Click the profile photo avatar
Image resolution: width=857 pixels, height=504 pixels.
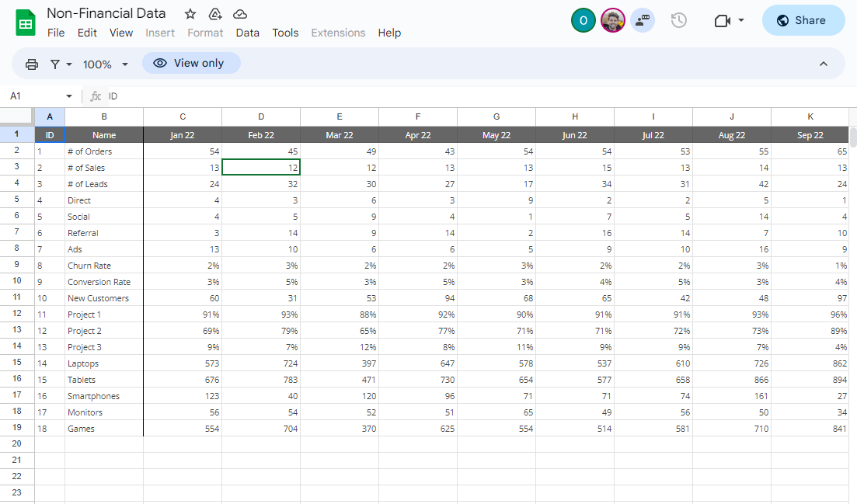coord(613,21)
